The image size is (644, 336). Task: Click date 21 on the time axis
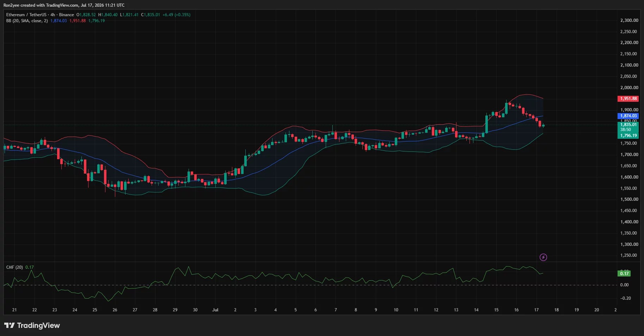click(14, 310)
